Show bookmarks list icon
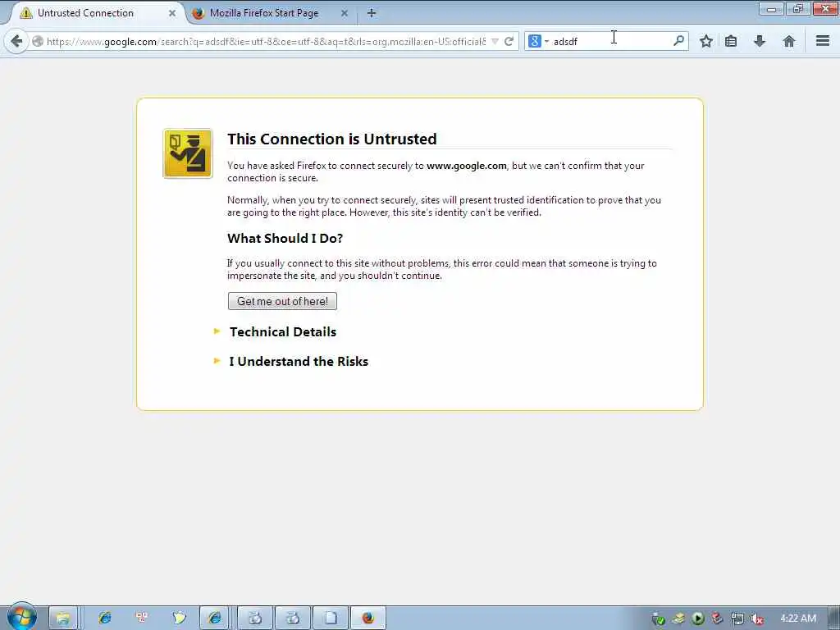The width and height of the screenshot is (840, 630). [731, 41]
